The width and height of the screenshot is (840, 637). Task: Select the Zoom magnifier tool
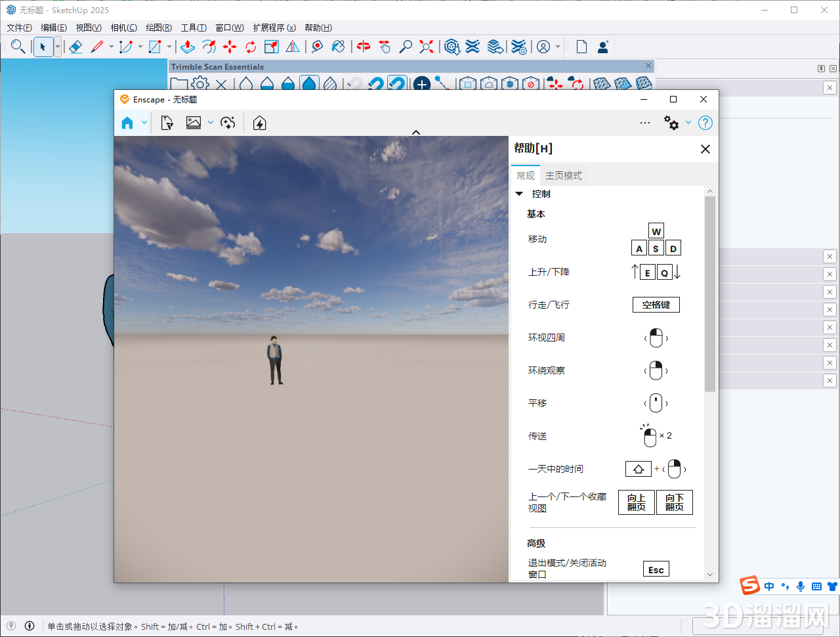point(406,47)
